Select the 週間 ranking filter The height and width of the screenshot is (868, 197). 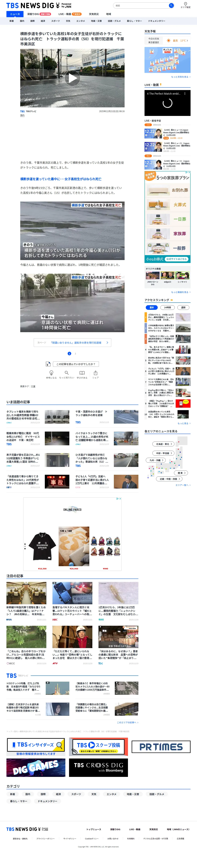[x=183, y=307]
